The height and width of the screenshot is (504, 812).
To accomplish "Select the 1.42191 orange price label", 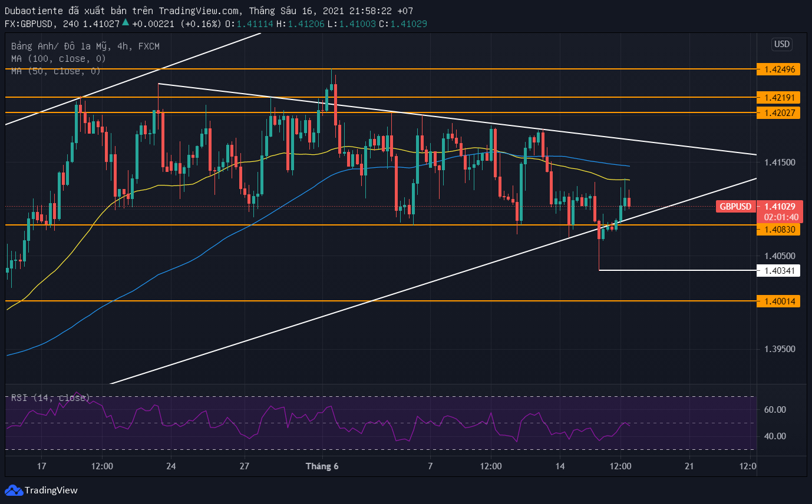I will [778, 97].
